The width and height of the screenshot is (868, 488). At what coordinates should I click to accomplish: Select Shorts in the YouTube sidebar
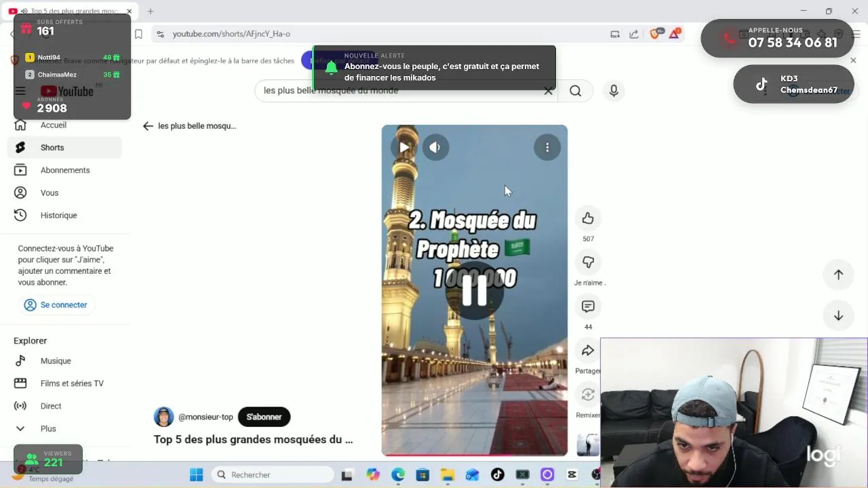[64, 148]
